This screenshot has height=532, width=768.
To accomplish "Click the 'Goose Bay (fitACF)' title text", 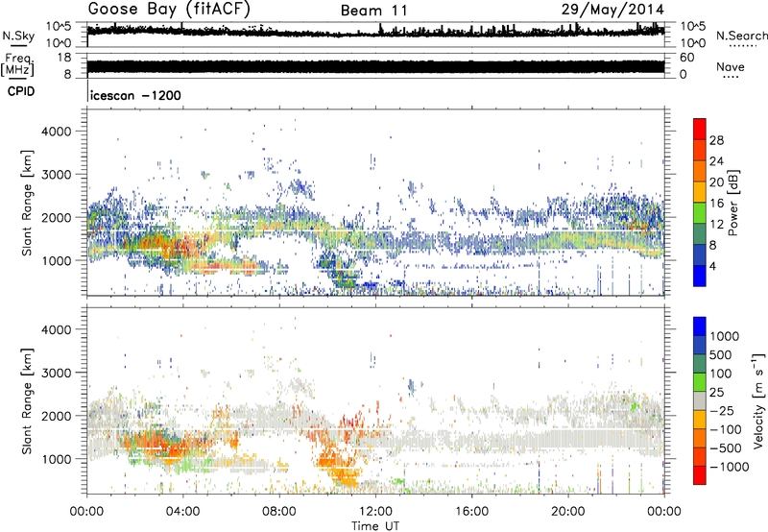I will (170, 9).
